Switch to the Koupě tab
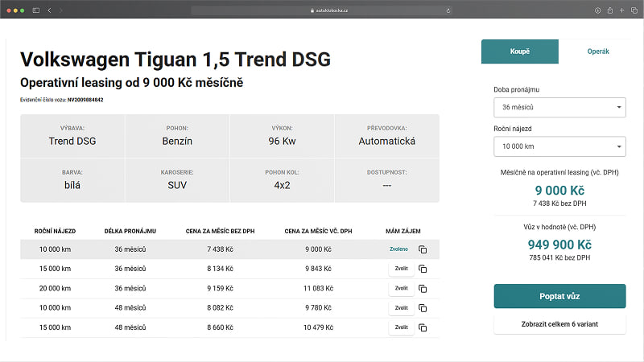The width and height of the screenshot is (644, 362). (520, 51)
